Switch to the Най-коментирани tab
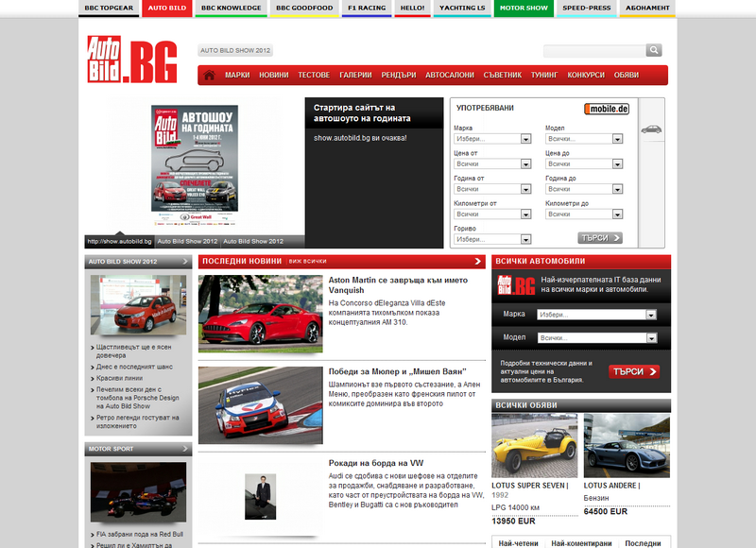This screenshot has width=756, height=548. pos(581,543)
